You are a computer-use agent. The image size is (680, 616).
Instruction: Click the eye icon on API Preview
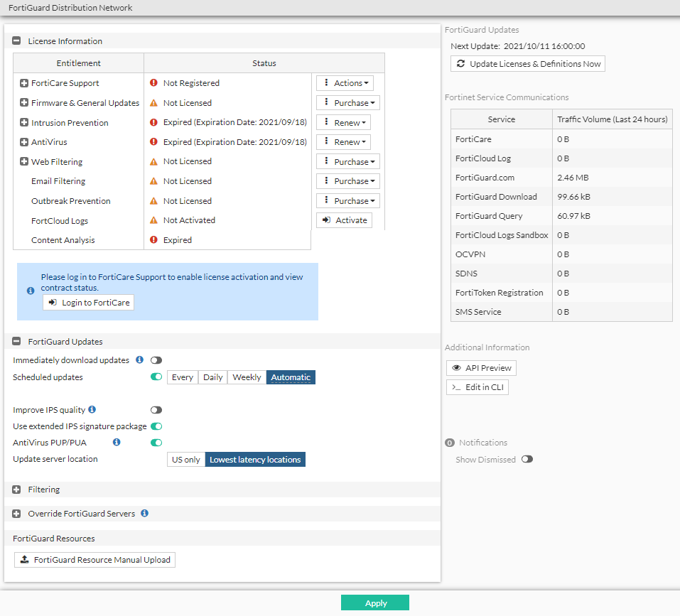455,367
